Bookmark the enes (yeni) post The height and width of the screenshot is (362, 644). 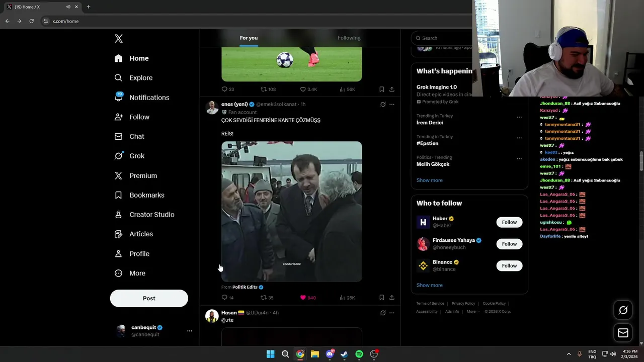tap(382, 298)
